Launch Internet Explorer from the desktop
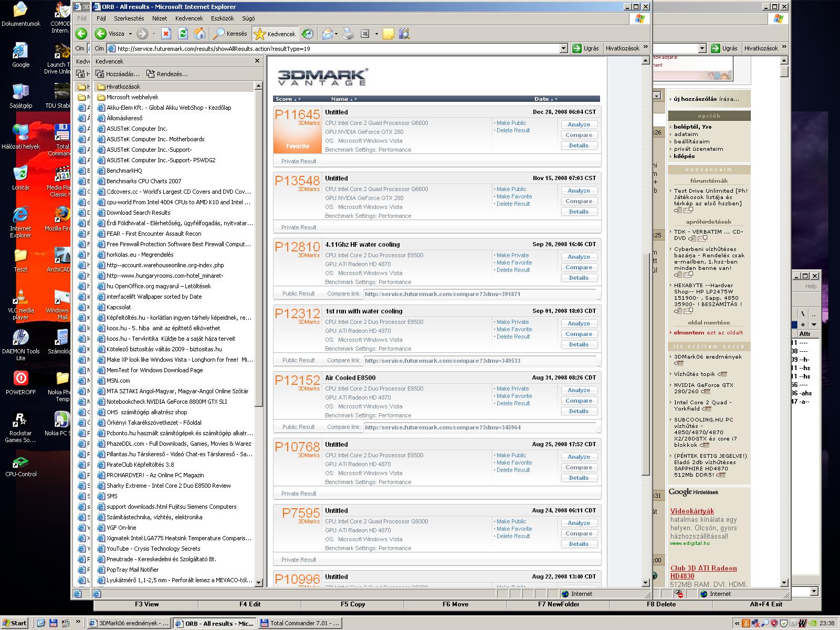The image size is (840, 630). pyautogui.click(x=20, y=222)
